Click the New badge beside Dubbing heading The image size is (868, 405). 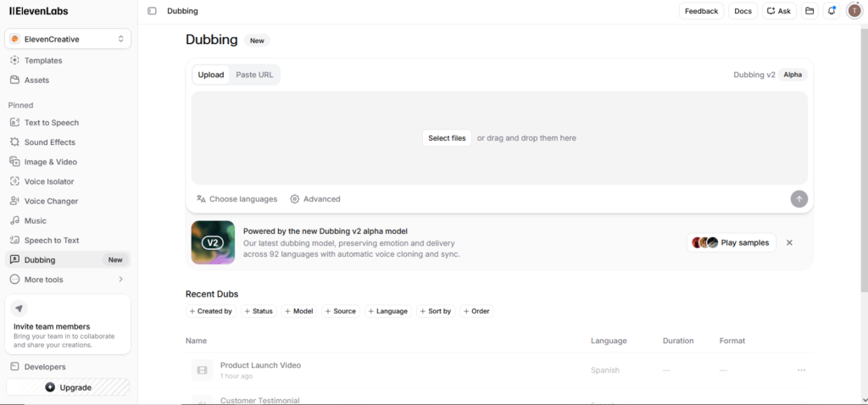[x=257, y=41]
